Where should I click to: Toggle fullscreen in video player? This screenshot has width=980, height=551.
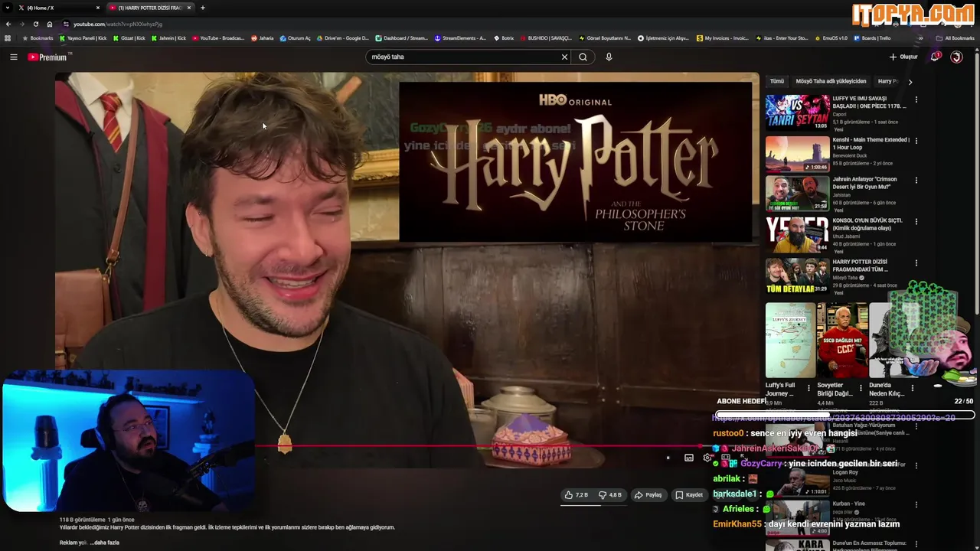744,458
